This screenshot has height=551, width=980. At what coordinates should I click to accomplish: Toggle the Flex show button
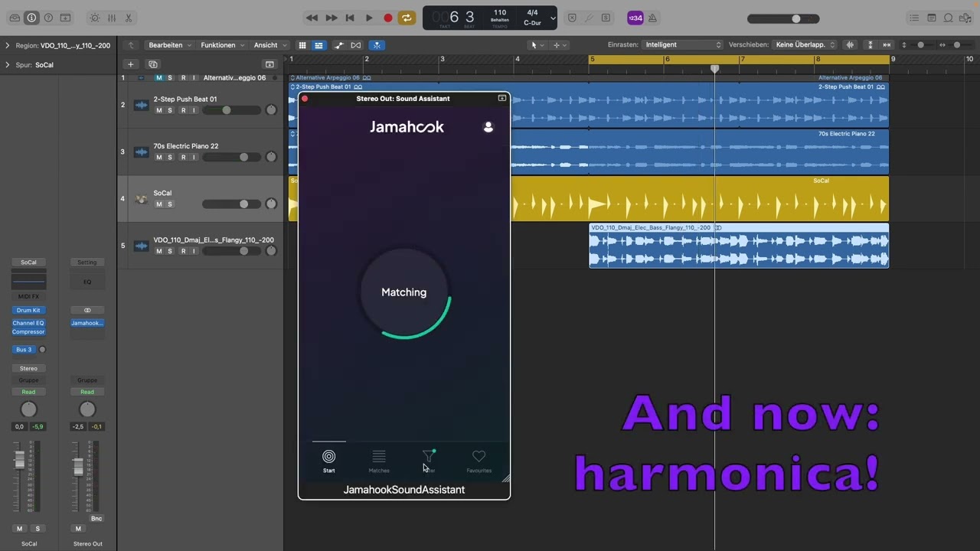[x=356, y=45]
